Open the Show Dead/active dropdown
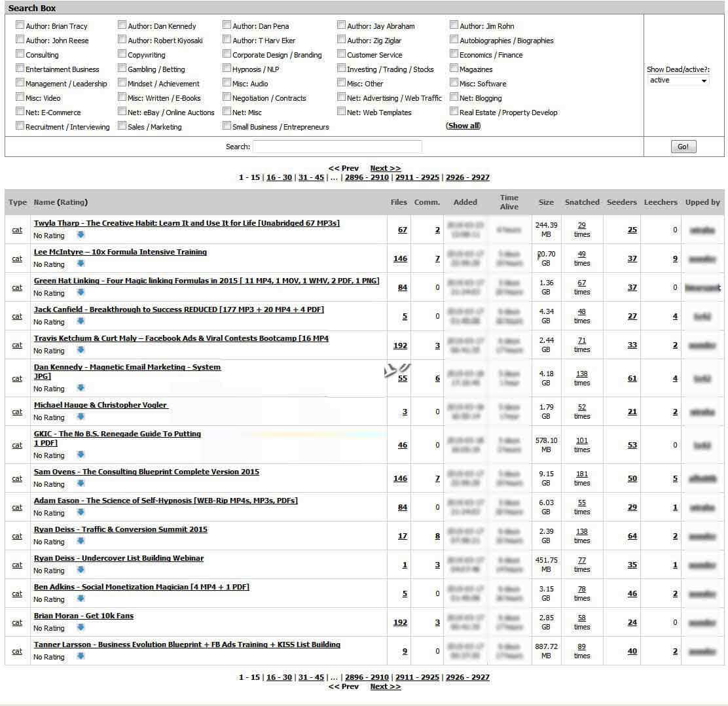The height and width of the screenshot is (706, 728). (678, 80)
